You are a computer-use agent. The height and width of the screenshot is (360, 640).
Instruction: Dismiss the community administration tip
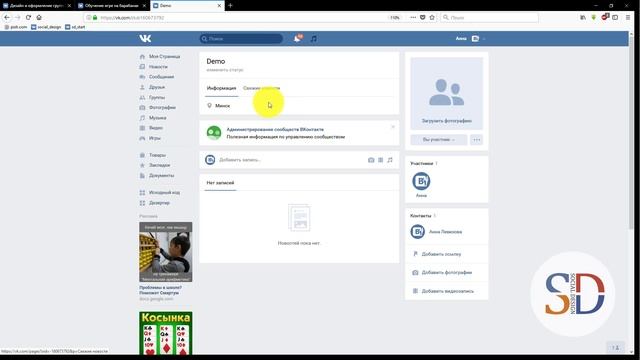coord(393,127)
